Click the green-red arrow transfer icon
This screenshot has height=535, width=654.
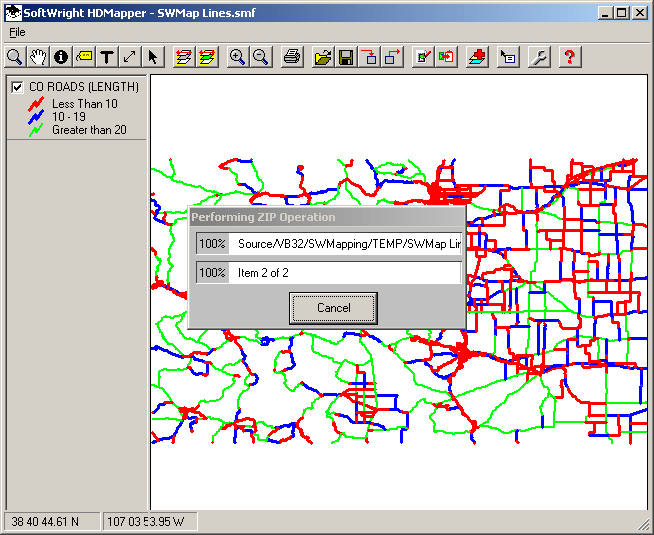(x=446, y=57)
